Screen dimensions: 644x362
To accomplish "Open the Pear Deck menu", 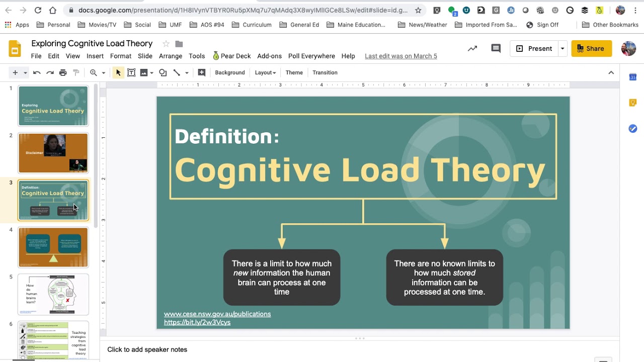I will (231, 56).
